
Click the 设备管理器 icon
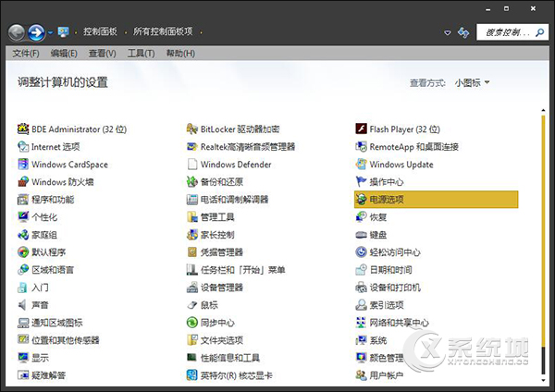pos(191,288)
